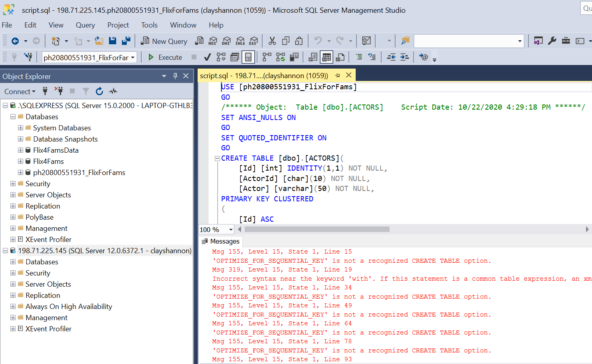Image resolution: width=592 pixels, height=364 pixels.
Task: Open Activity Monitor from Object Explorer toolbar
Action: coord(113,91)
